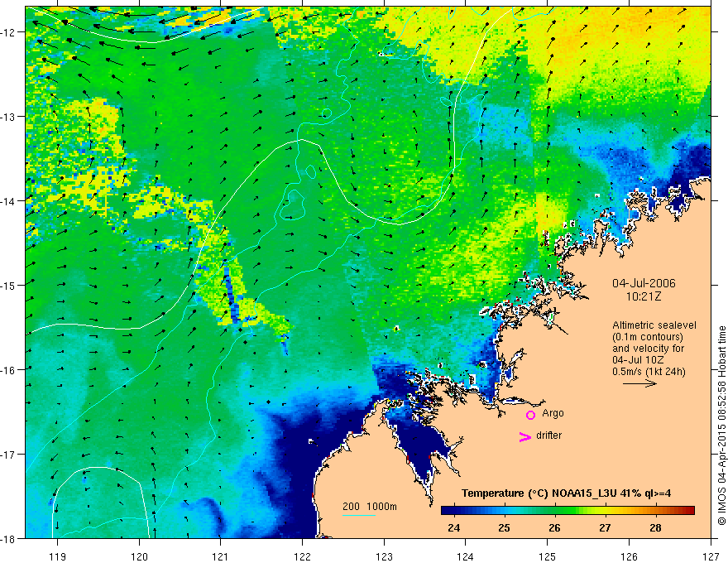Click the 125 longitude axis label
This screenshot has height=563, width=728.
(548, 556)
